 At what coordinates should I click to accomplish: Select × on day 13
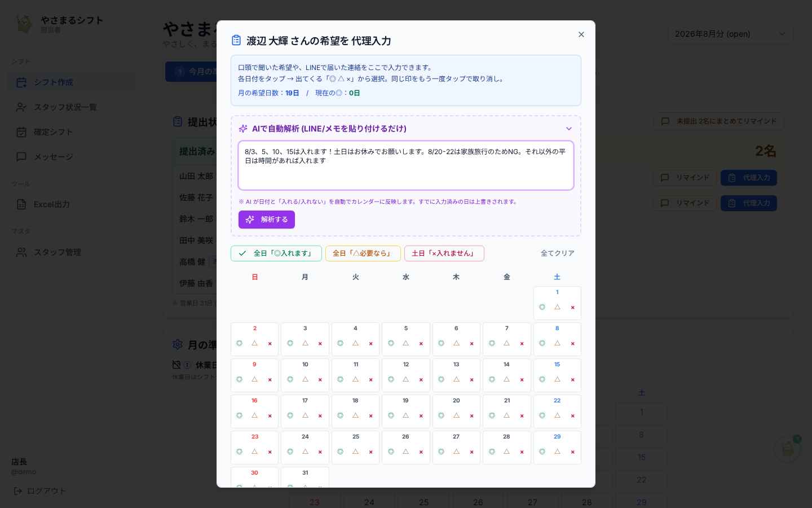[471, 379]
